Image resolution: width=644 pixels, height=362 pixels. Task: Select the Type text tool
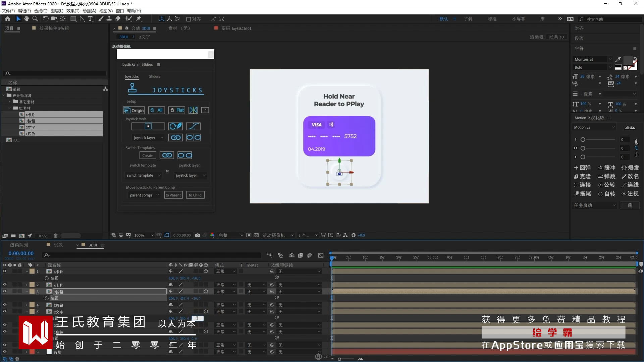[90, 19]
